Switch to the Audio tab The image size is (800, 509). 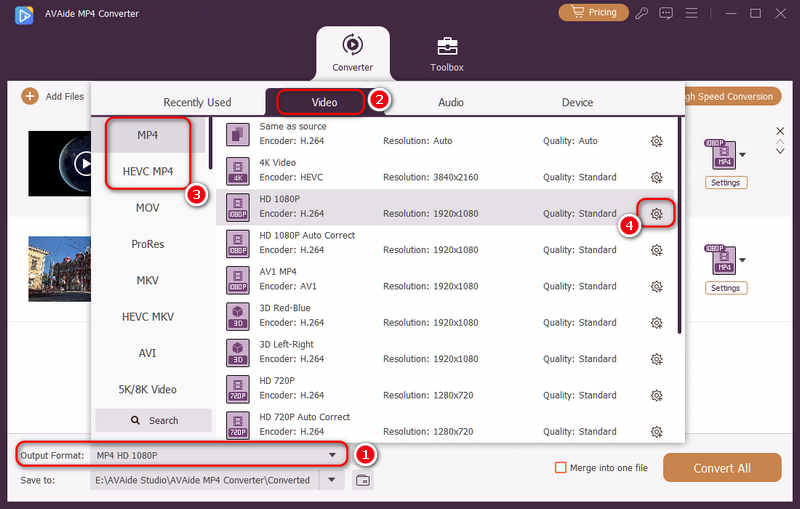tap(451, 103)
